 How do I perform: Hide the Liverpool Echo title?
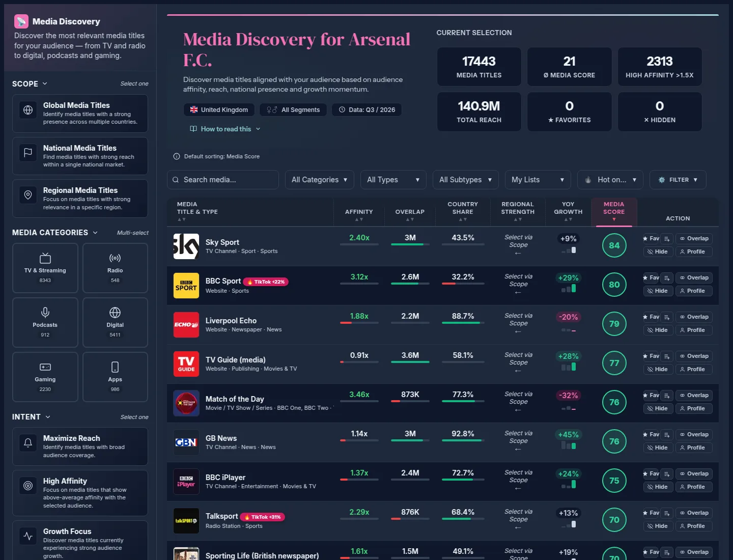click(658, 330)
